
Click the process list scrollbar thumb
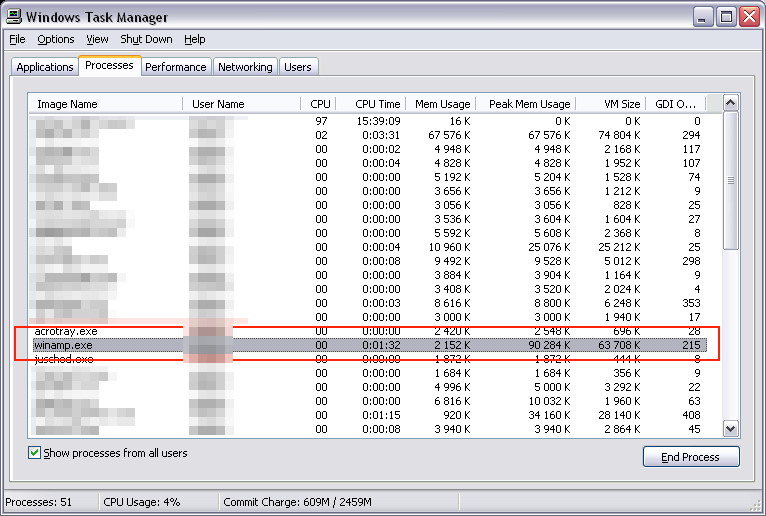point(731,181)
